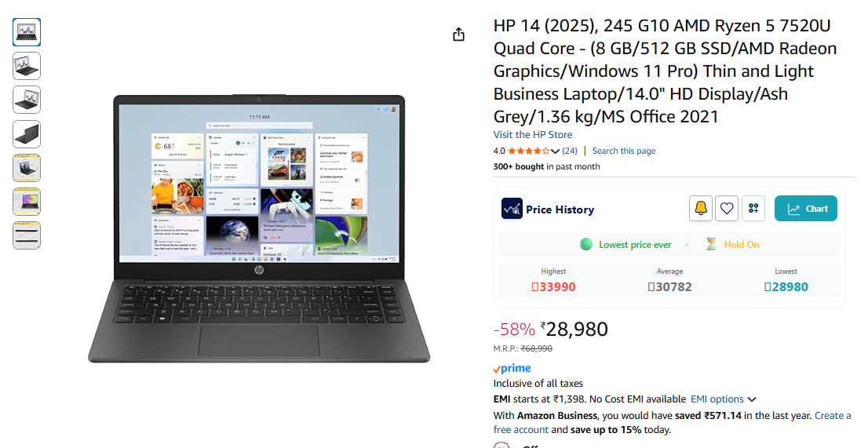Open the 24 ratings link
868x448 pixels.
tap(570, 151)
